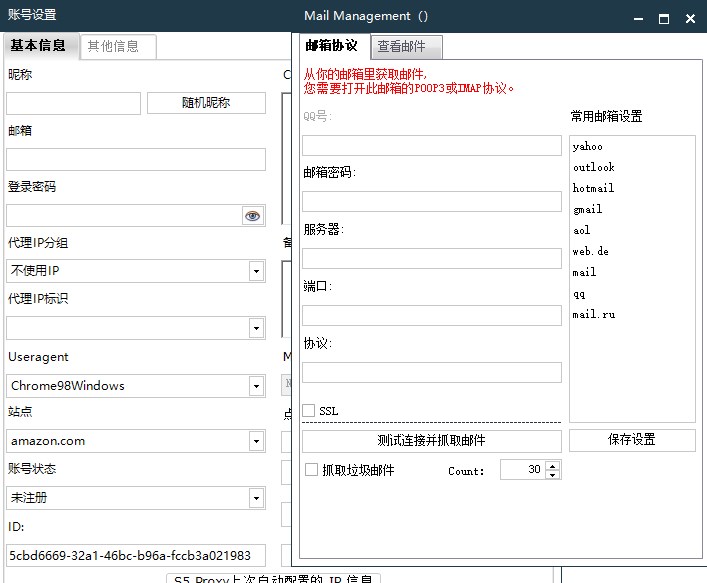Maximize the Mail Management window

click(664, 18)
